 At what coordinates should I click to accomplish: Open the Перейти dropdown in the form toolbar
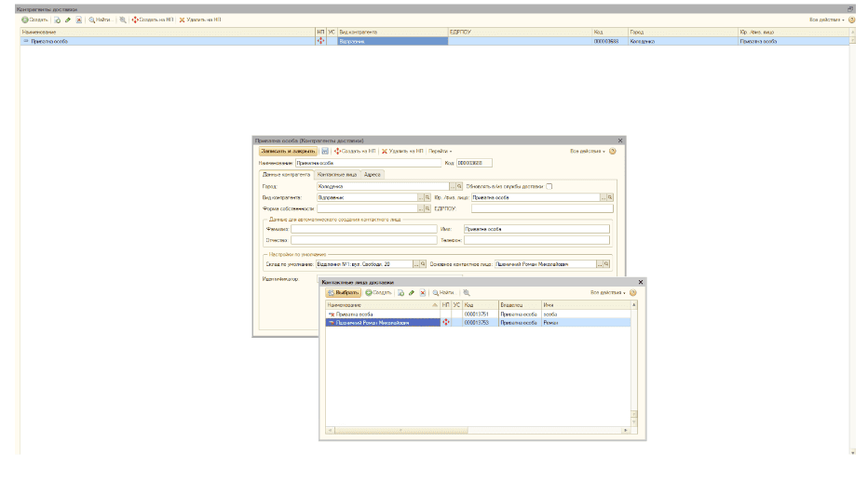tap(440, 151)
